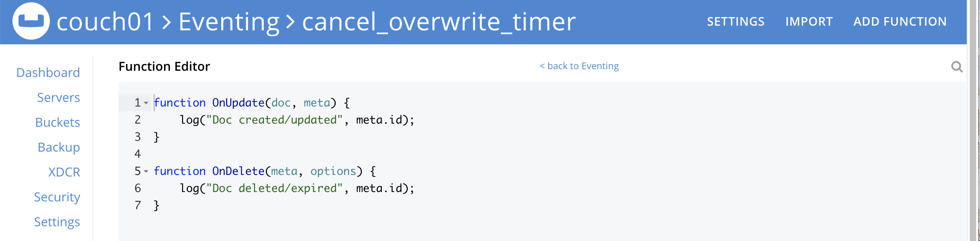Image resolution: width=980 pixels, height=241 pixels.
Task: Click the search magnifier icon
Action: [957, 67]
